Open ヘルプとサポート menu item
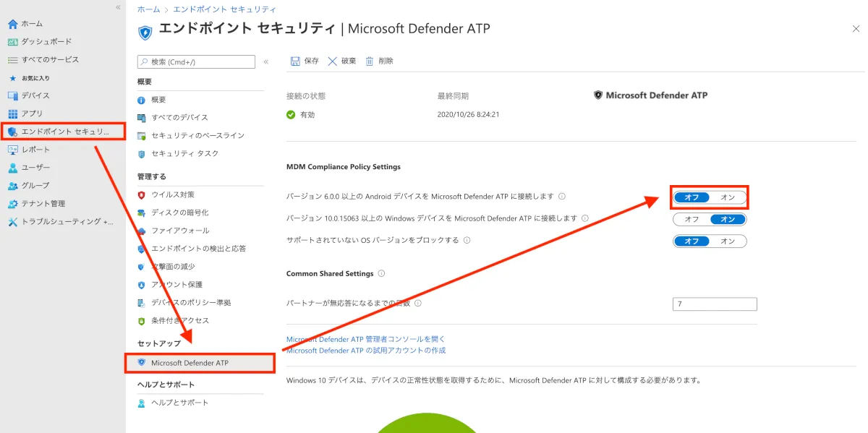The height and width of the screenshot is (433, 868). pyautogui.click(x=179, y=403)
